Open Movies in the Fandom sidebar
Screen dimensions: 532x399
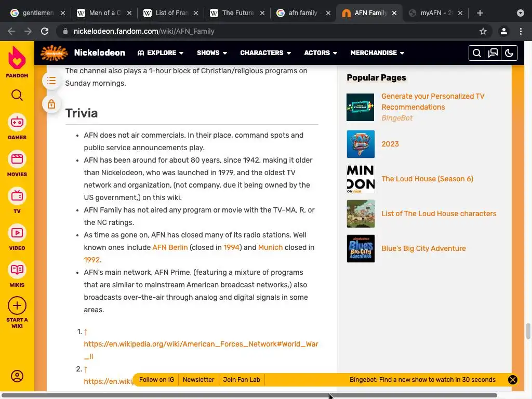point(17,164)
